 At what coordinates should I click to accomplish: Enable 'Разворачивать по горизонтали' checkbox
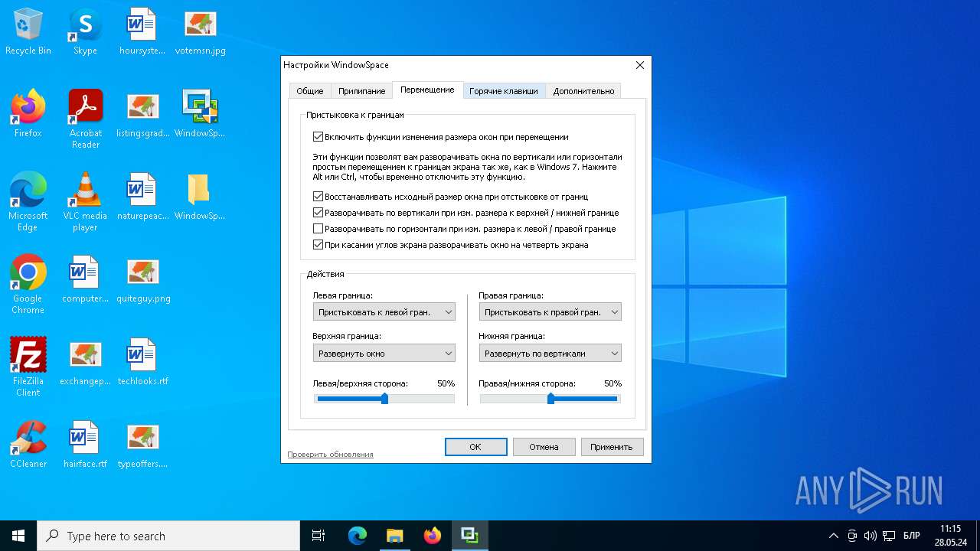(x=318, y=229)
